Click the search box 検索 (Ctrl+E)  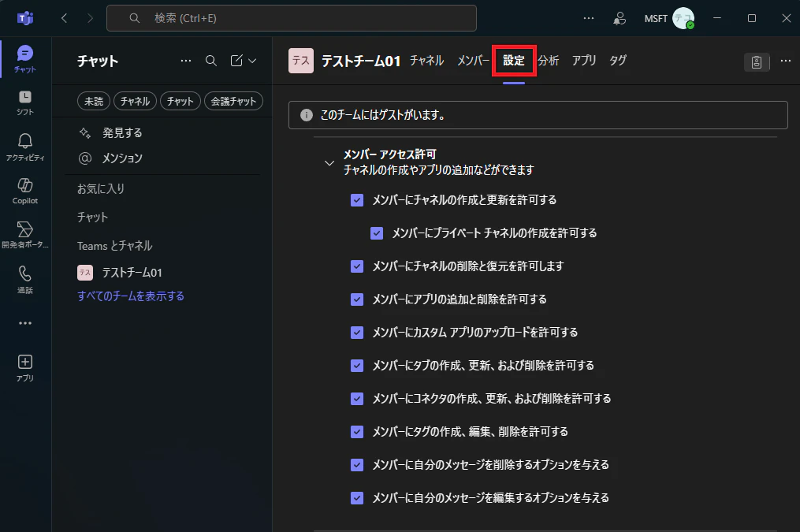click(292, 18)
